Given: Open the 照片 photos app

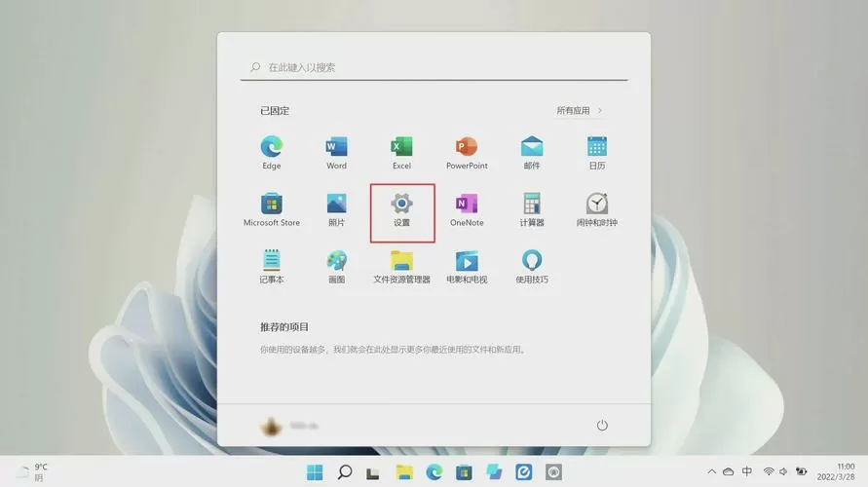Looking at the screenshot, I should (x=336, y=209).
